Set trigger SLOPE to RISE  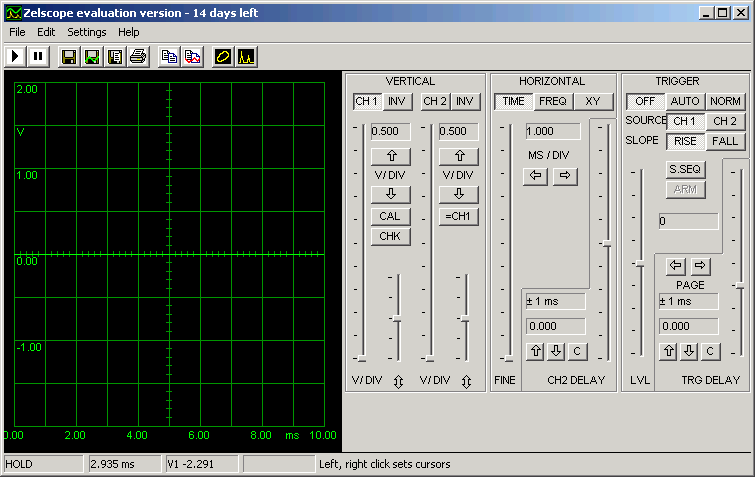[x=685, y=142]
